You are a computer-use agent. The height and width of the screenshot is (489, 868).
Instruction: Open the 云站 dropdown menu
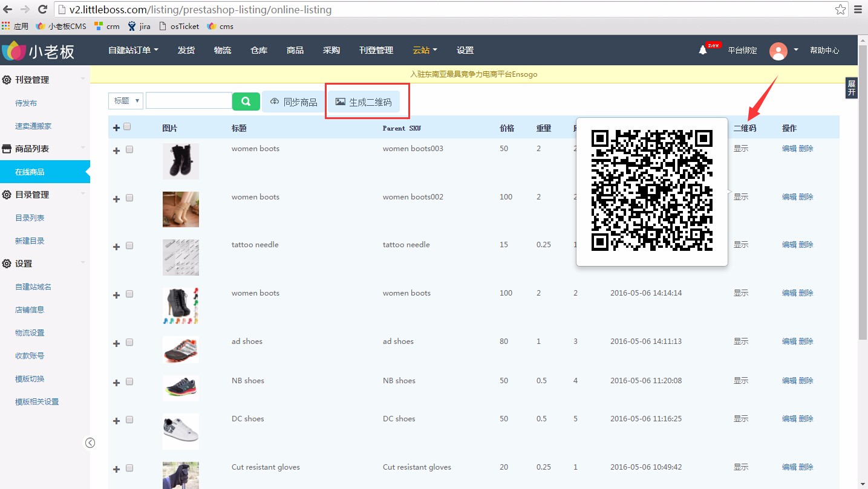click(425, 50)
